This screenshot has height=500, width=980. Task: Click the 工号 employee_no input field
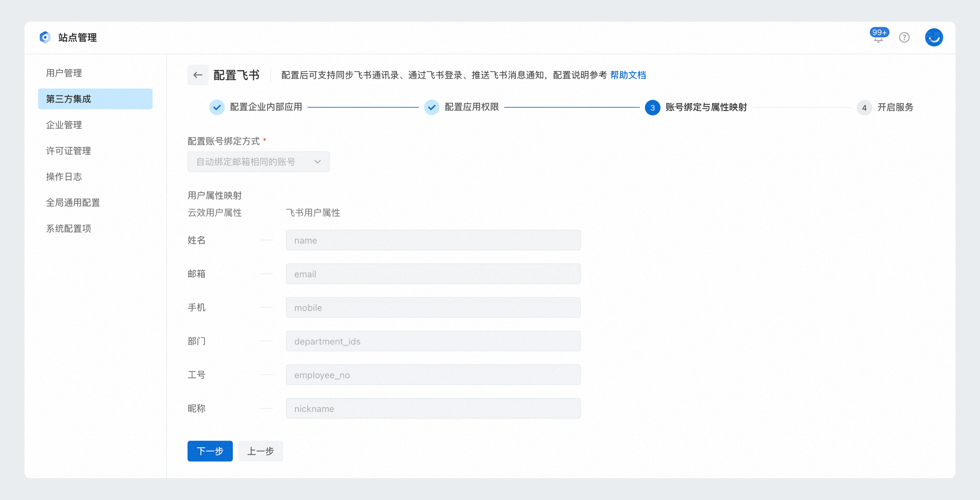click(433, 375)
